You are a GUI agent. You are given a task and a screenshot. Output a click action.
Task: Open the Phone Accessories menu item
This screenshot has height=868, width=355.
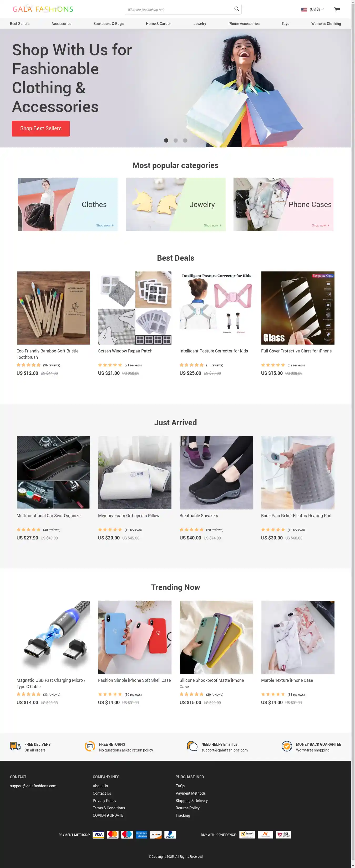pos(244,24)
